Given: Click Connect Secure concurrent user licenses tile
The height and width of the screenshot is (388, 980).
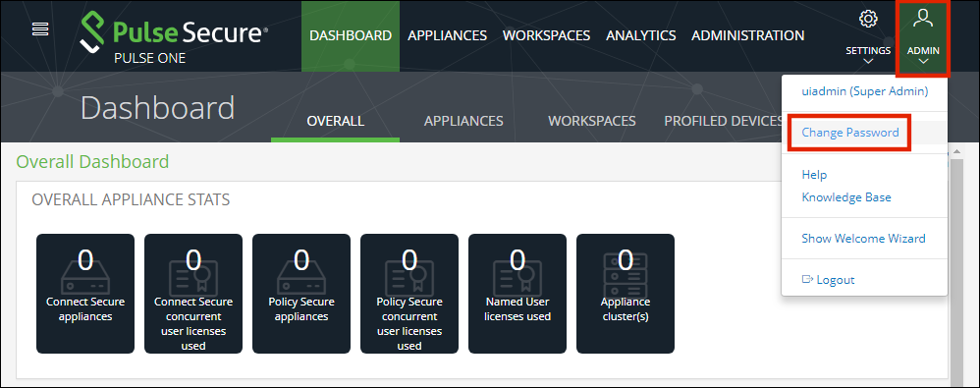Looking at the screenshot, I should pyautogui.click(x=193, y=294).
